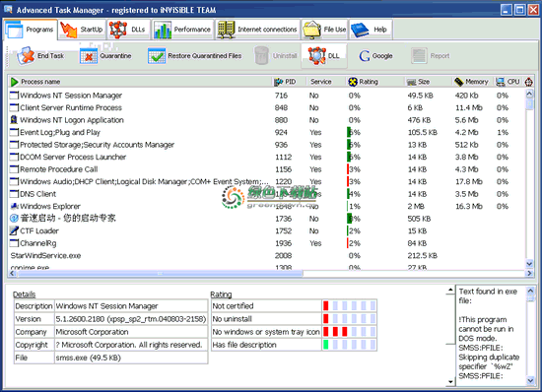Click the Report toolbar button
The image size is (542, 392).
(x=431, y=55)
